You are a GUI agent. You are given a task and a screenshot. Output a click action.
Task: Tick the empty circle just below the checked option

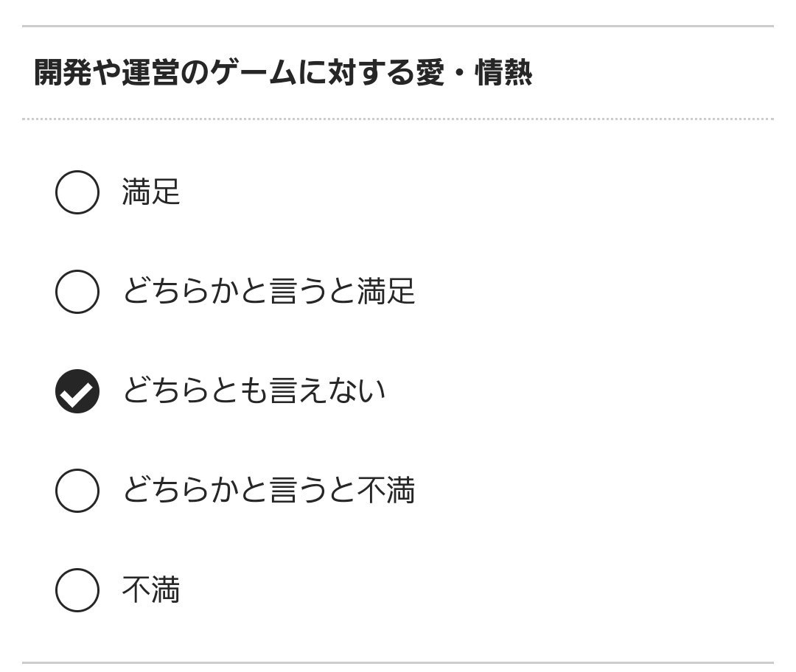77,491
